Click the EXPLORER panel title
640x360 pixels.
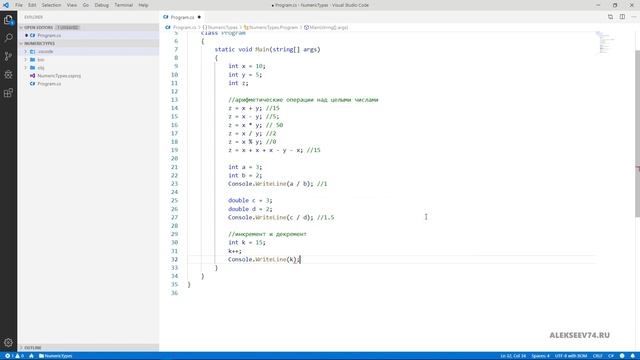[x=33, y=17]
